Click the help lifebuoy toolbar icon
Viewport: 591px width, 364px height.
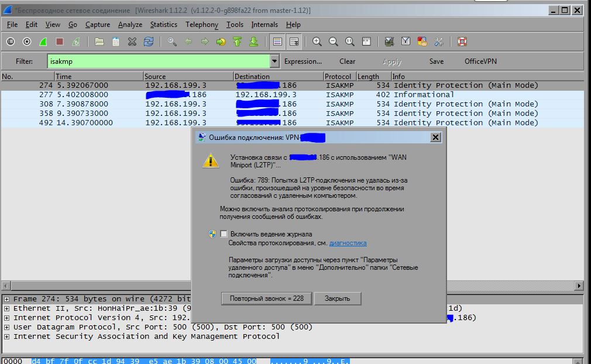(x=462, y=42)
